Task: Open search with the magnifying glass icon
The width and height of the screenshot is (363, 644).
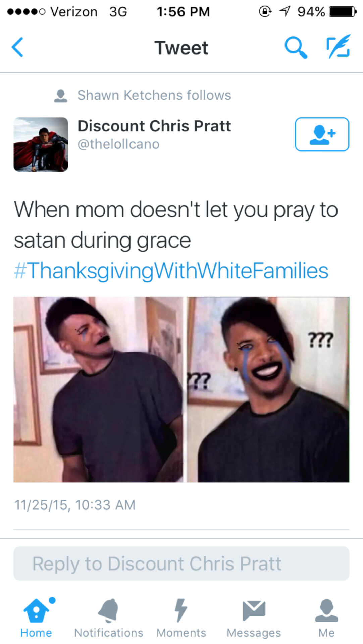Action: (x=296, y=47)
